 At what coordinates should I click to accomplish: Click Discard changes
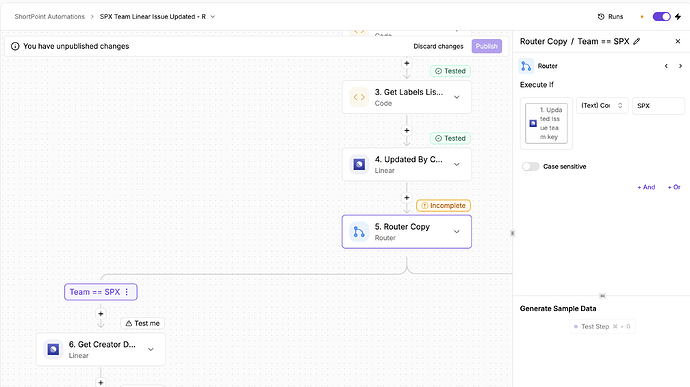pyautogui.click(x=438, y=46)
